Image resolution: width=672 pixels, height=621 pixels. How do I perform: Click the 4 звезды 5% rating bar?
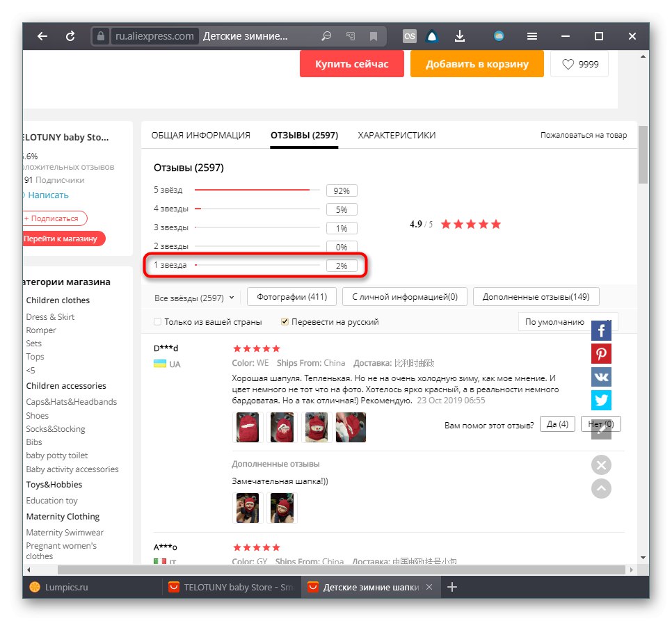click(x=255, y=209)
